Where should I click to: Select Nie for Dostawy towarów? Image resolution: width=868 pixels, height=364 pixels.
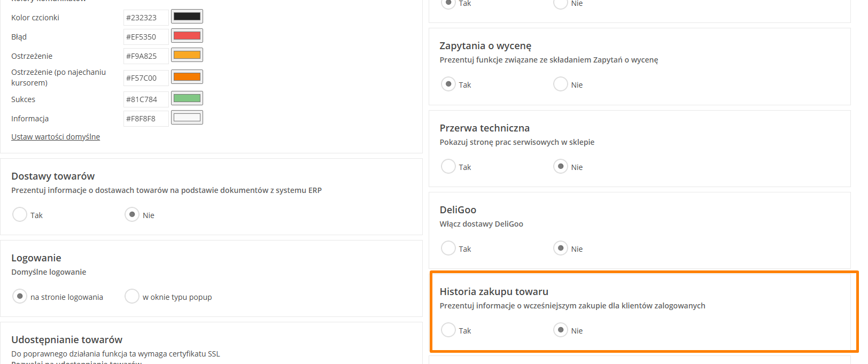(132, 214)
